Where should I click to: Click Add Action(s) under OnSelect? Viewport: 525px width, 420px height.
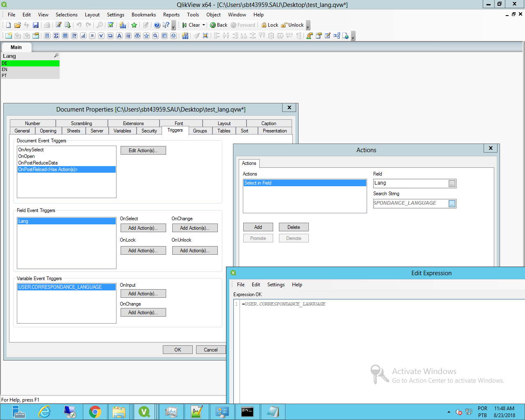click(x=143, y=228)
